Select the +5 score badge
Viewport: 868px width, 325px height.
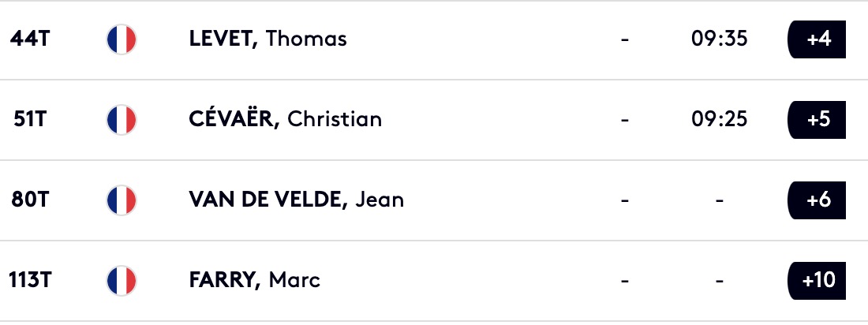click(x=817, y=120)
